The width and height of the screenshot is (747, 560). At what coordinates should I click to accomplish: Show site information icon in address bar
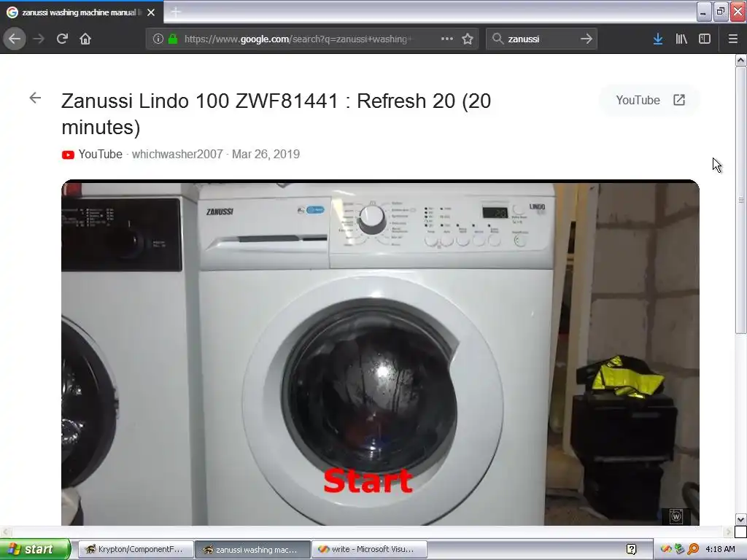[158, 39]
